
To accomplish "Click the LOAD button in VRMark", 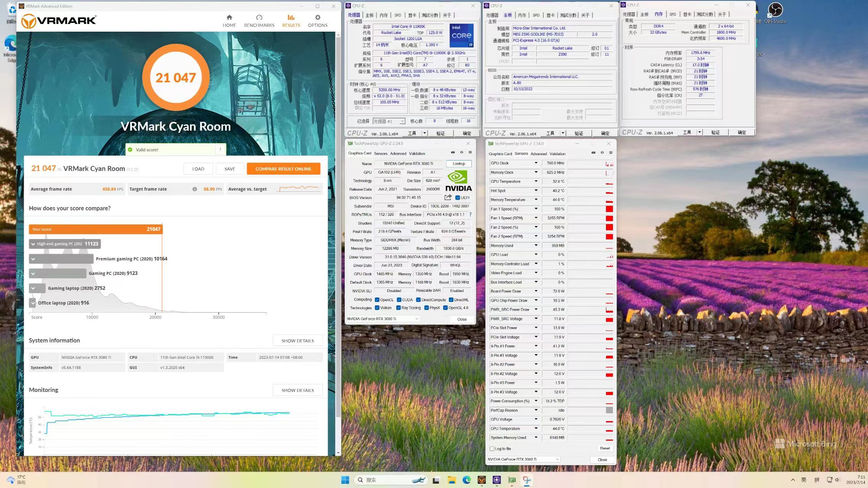I will (198, 169).
